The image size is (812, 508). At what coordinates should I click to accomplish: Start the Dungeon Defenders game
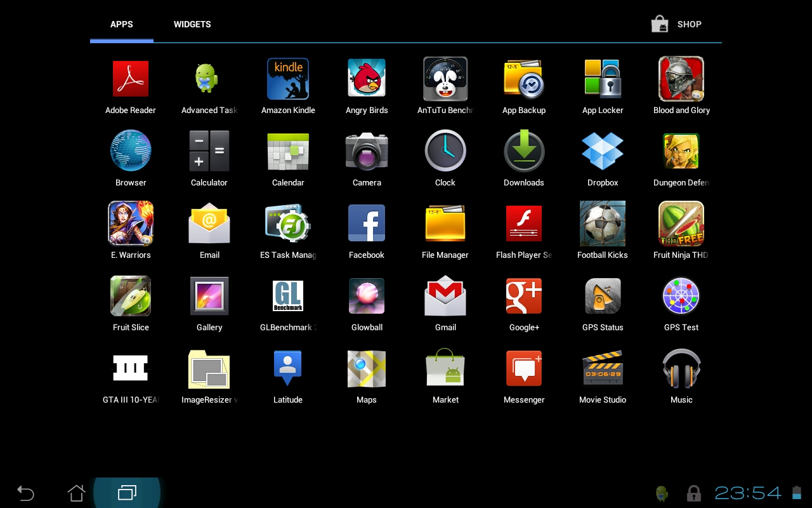(x=681, y=151)
